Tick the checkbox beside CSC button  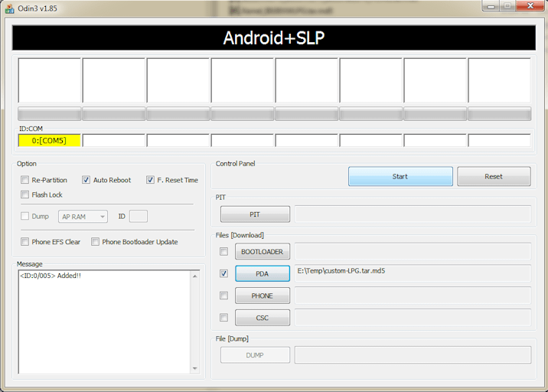(x=224, y=318)
